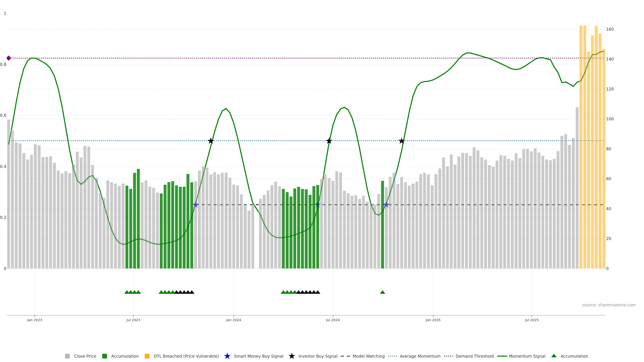The width and height of the screenshot is (644, 362).
Task: Click the Jan 2024 x-axis label
Action: (x=233, y=320)
